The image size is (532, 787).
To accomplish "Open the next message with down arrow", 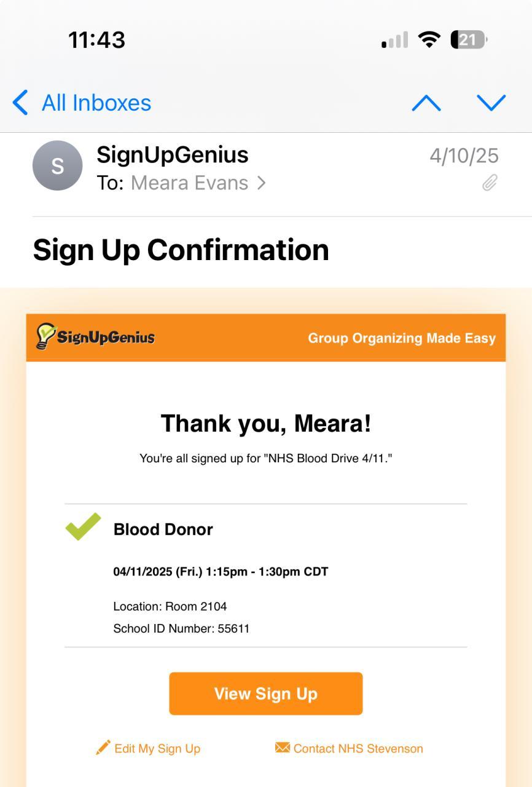I will 491,103.
